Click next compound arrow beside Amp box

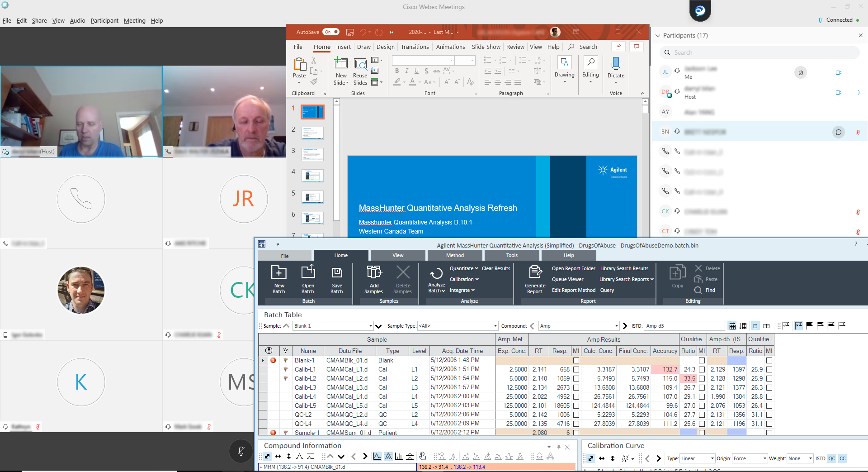(x=625, y=326)
